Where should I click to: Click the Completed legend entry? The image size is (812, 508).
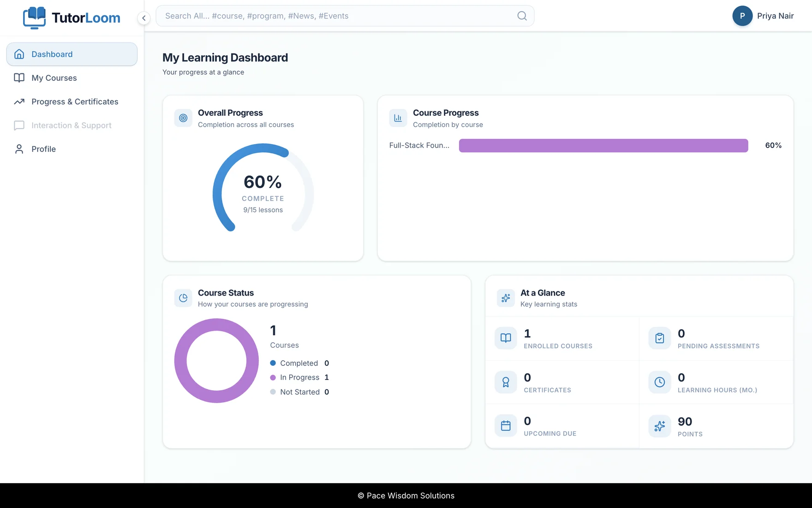click(x=299, y=363)
